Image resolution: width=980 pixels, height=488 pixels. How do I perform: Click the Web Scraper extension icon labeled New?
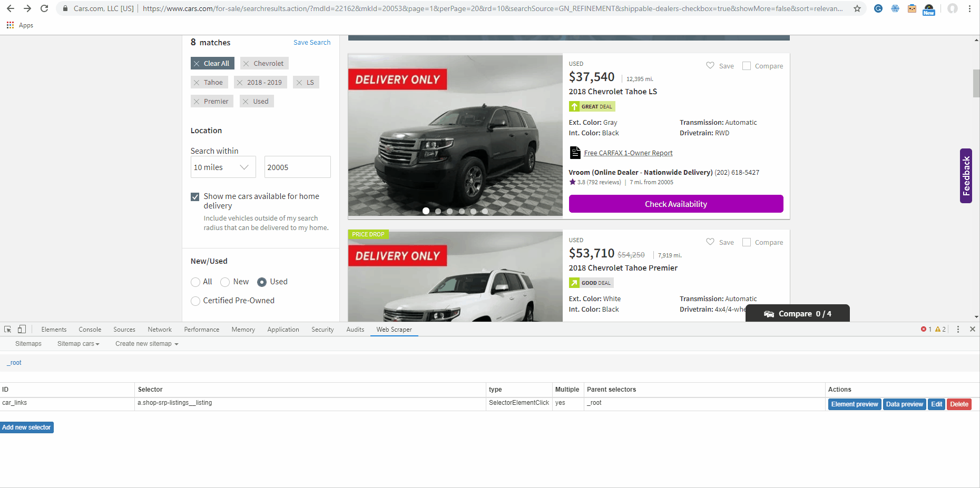pyautogui.click(x=929, y=9)
